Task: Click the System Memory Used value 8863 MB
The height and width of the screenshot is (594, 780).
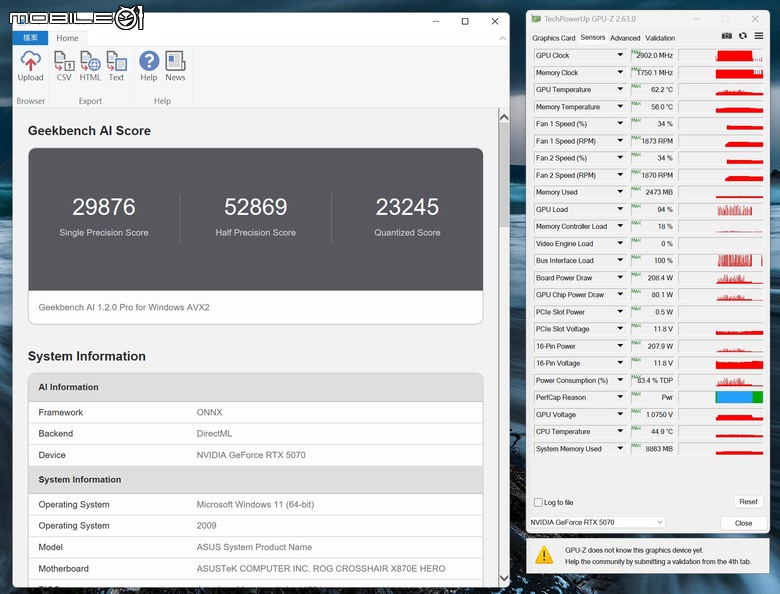Action: pyautogui.click(x=659, y=449)
